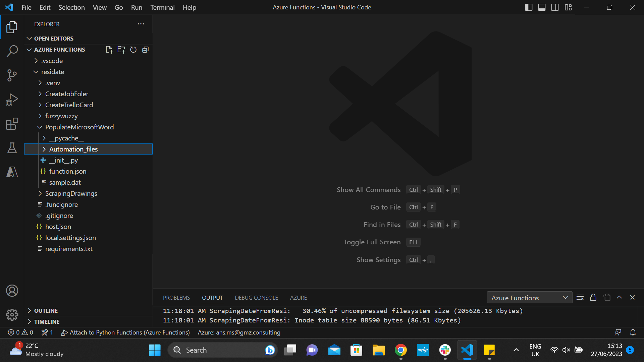Open the host.json file
Screen dimensions: 644x362
click(89, 227)
